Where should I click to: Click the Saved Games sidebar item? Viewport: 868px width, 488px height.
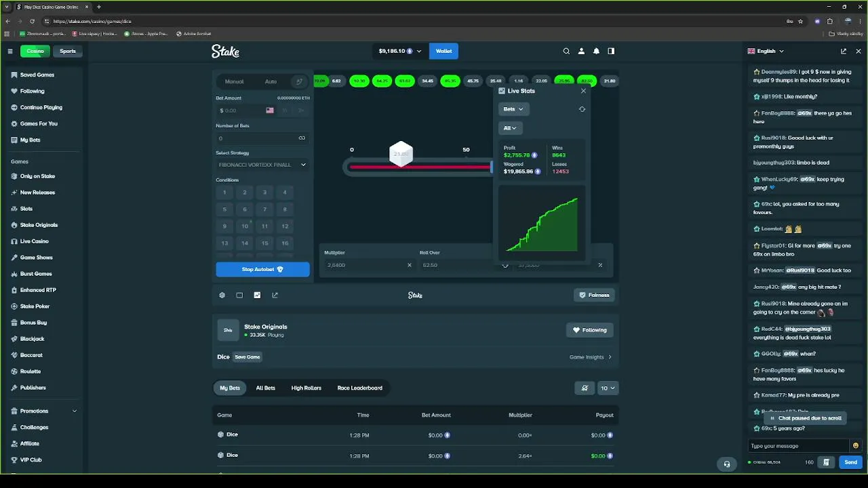[x=37, y=75]
